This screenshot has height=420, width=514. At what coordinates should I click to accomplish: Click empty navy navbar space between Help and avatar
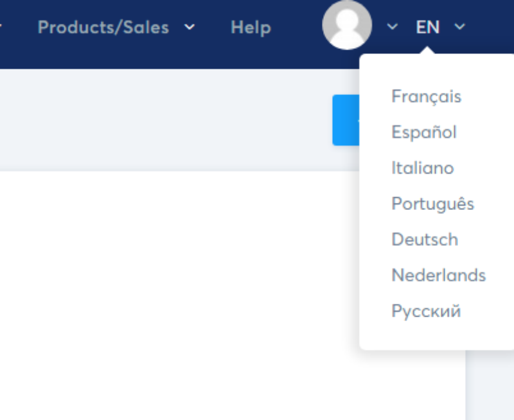(x=297, y=27)
